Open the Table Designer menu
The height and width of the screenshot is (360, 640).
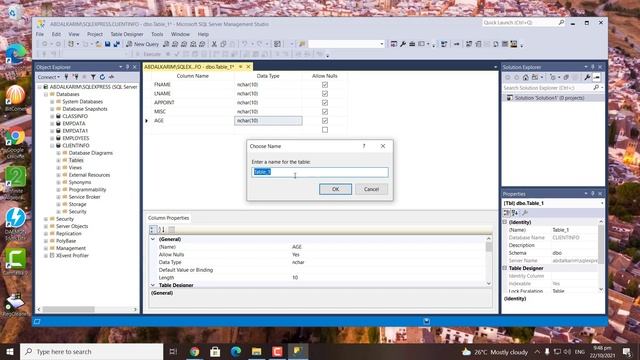pos(127,34)
